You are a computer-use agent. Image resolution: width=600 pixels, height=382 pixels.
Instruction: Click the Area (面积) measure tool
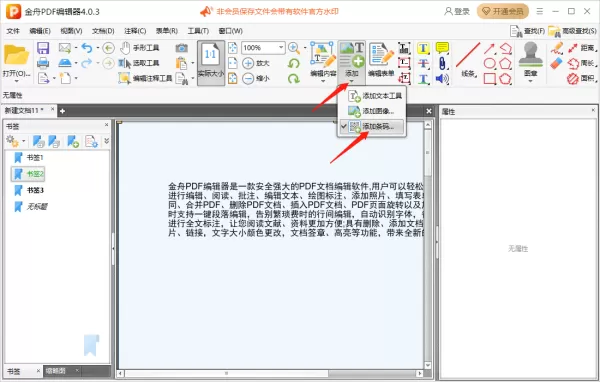[x=582, y=79]
